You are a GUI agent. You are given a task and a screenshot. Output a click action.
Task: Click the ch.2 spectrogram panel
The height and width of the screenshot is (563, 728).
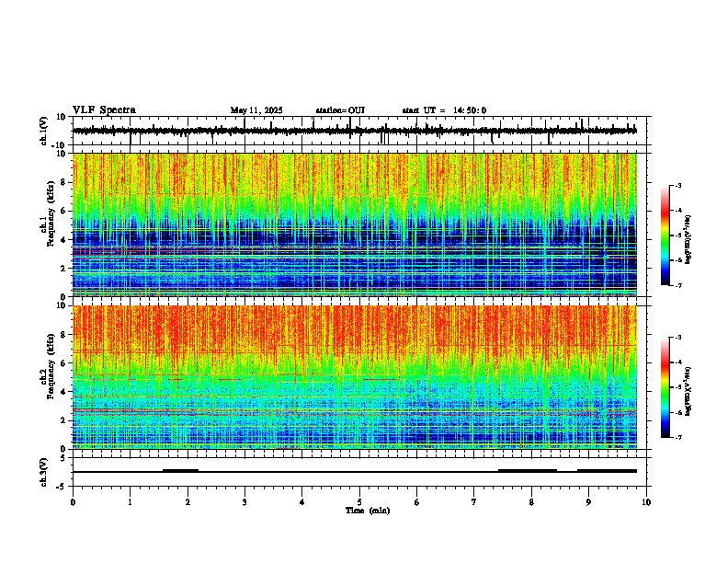(x=355, y=377)
